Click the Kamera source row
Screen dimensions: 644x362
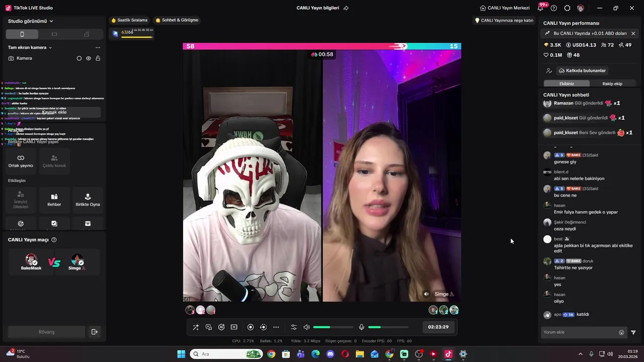(54, 58)
